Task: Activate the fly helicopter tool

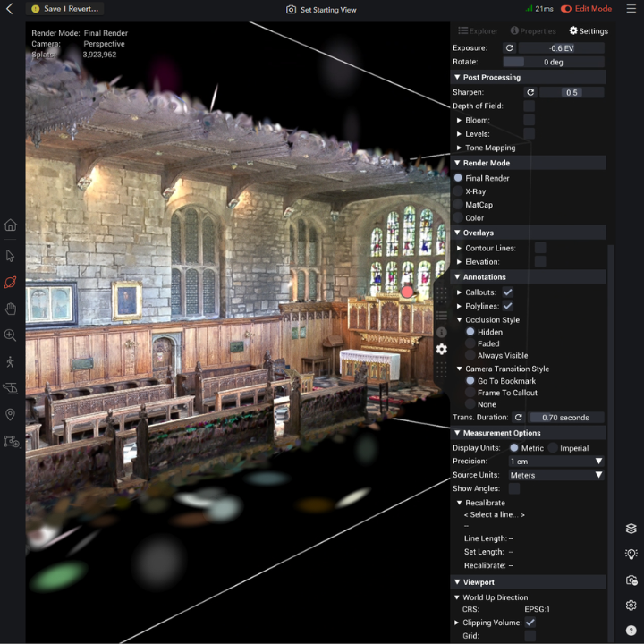Action: point(10,388)
